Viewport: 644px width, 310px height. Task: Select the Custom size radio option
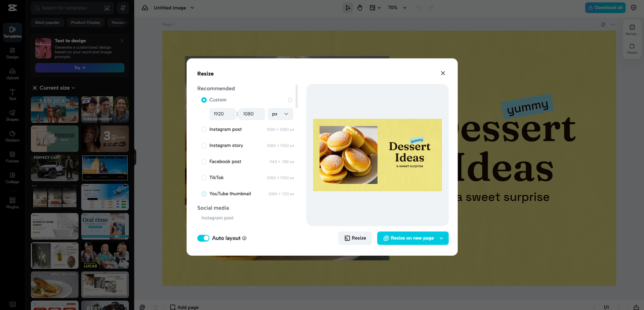click(204, 100)
